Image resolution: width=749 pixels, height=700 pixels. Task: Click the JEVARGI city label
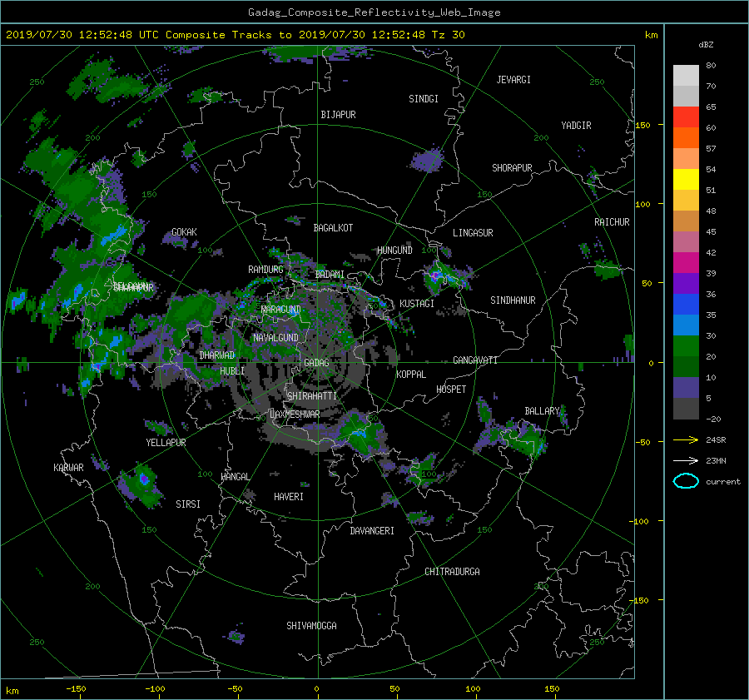pos(513,80)
